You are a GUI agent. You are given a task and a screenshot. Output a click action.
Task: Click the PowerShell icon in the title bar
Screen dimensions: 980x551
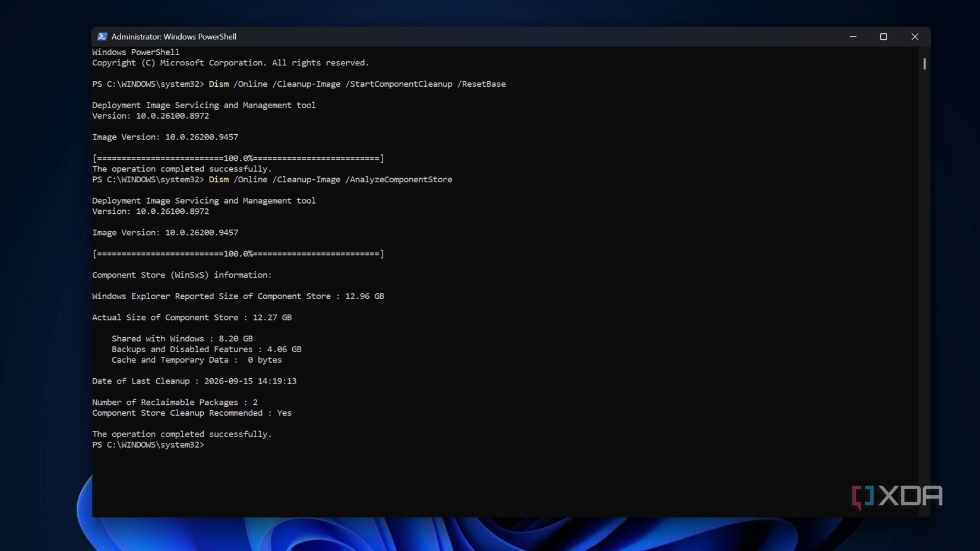tap(102, 36)
